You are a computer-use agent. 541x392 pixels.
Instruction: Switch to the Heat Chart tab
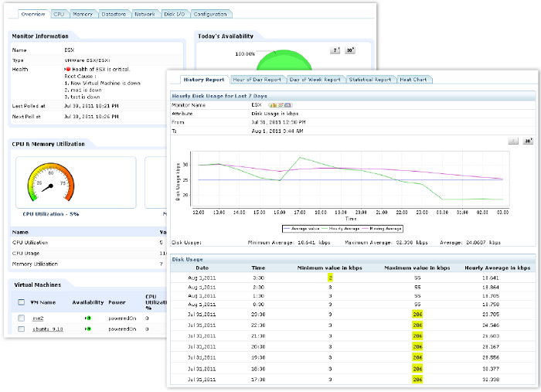click(x=414, y=79)
